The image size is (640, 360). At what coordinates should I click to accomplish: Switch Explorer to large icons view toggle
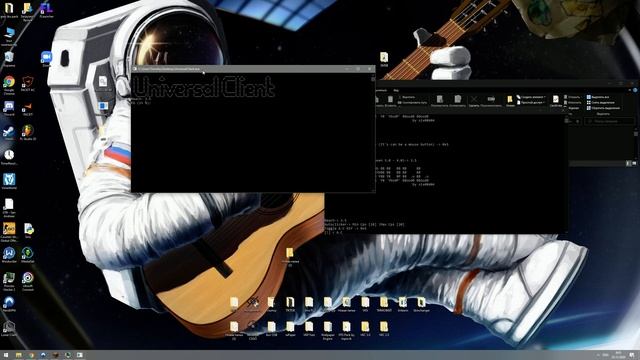(x=634, y=163)
